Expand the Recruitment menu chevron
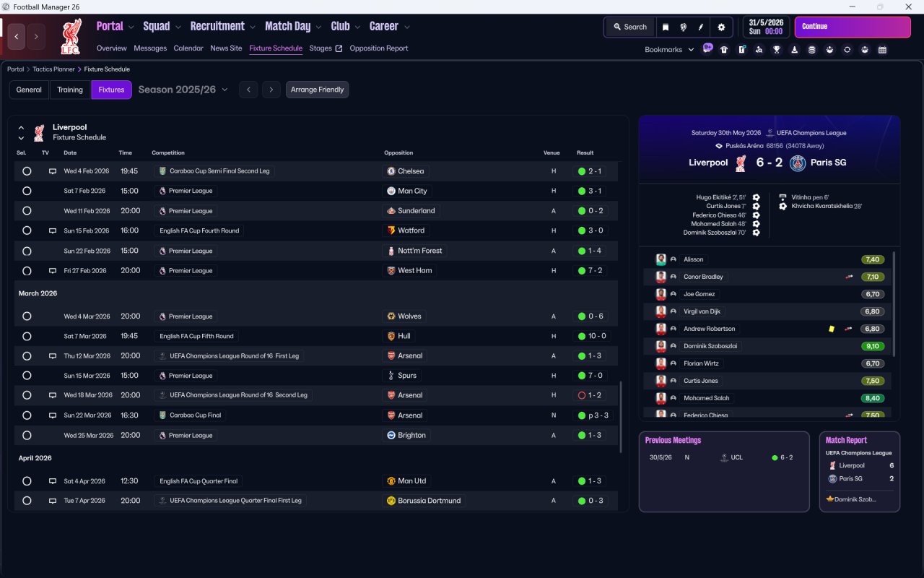 click(x=253, y=27)
